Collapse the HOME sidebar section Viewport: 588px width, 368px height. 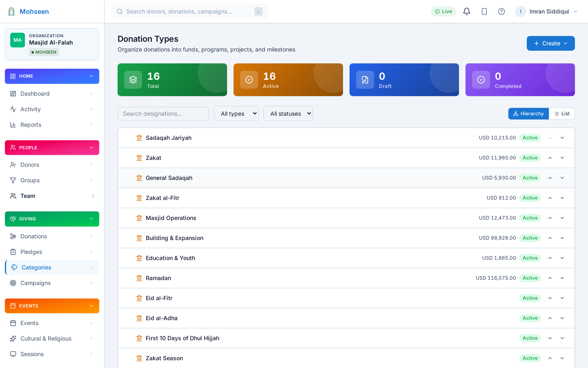[52, 76]
